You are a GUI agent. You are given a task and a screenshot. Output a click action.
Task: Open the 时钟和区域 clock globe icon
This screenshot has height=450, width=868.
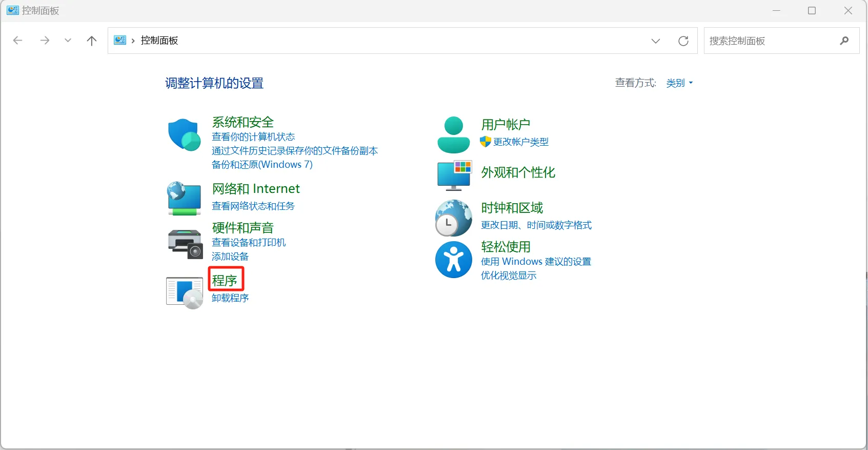point(453,218)
